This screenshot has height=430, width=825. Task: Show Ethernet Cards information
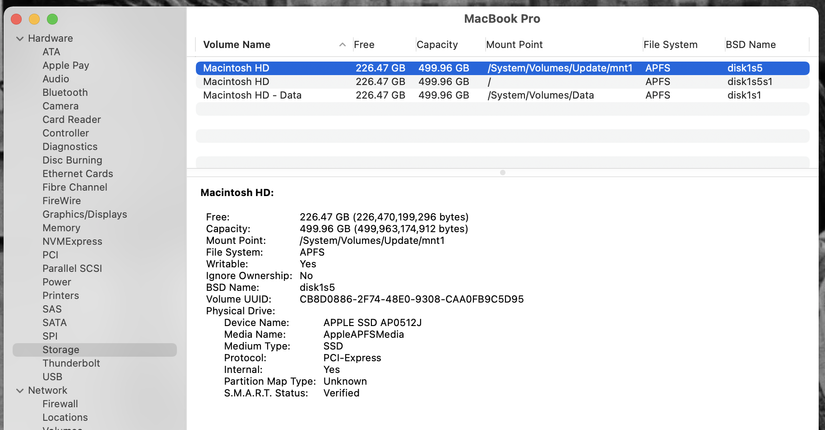click(x=78, y=174)
